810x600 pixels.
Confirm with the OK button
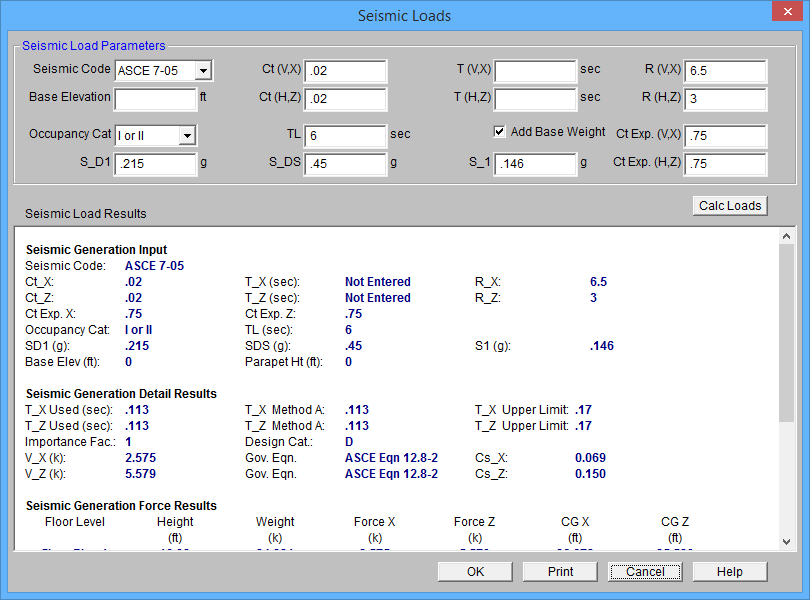click(x=475, y=572)
